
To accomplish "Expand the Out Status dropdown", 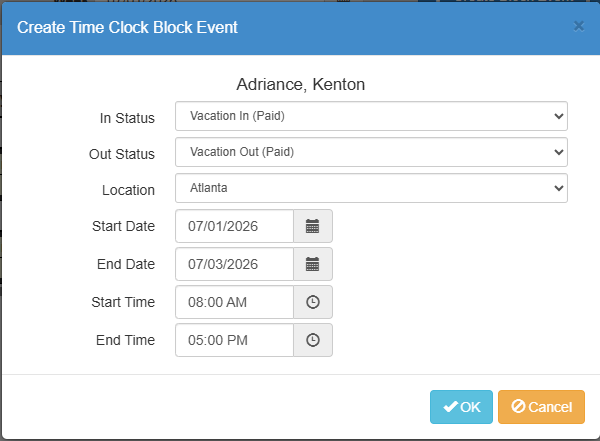I will (371, 152).
